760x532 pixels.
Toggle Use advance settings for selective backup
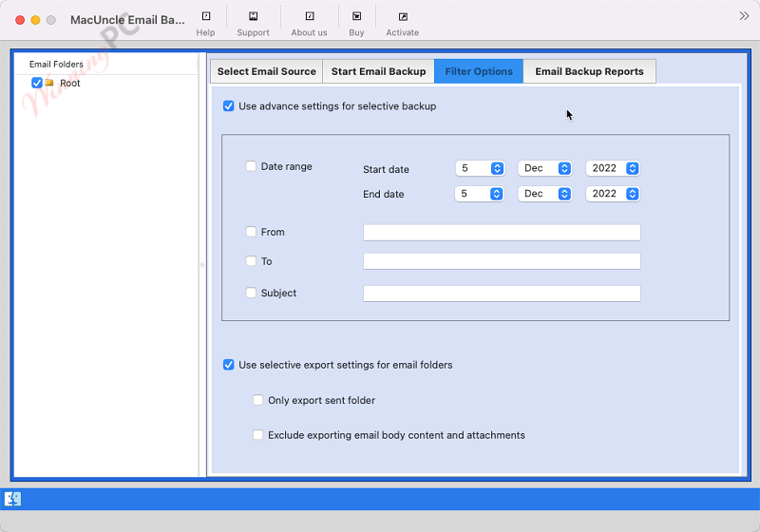pos(229,106)
